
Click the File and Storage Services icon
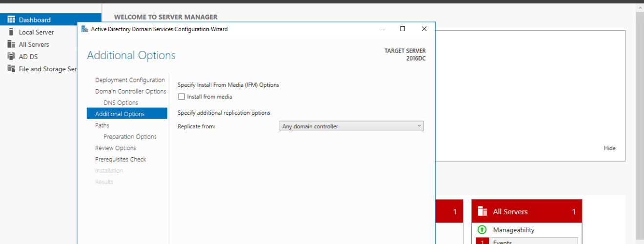point(11,68)
